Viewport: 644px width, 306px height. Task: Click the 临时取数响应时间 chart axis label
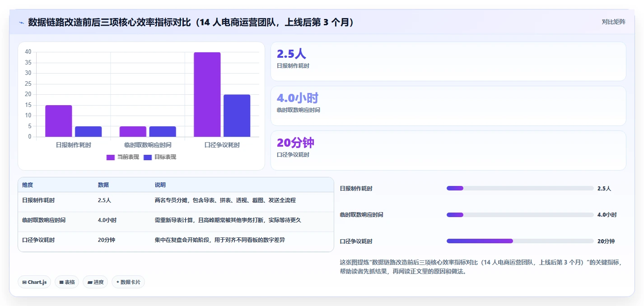coord(148,145)
